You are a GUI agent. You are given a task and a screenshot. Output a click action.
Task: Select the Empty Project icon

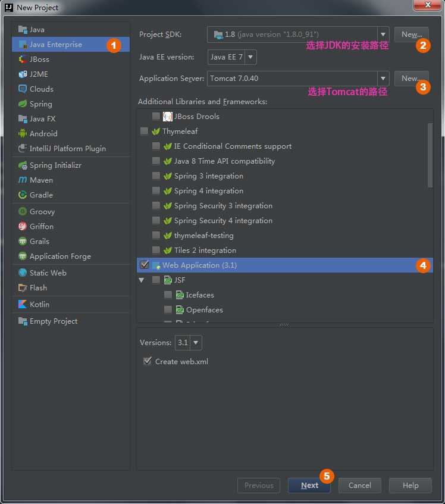(23, 321)
